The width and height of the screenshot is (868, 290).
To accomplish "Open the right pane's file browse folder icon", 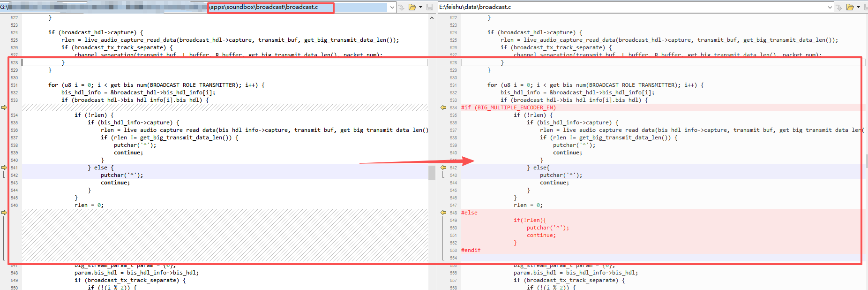I will coord(850,7).
